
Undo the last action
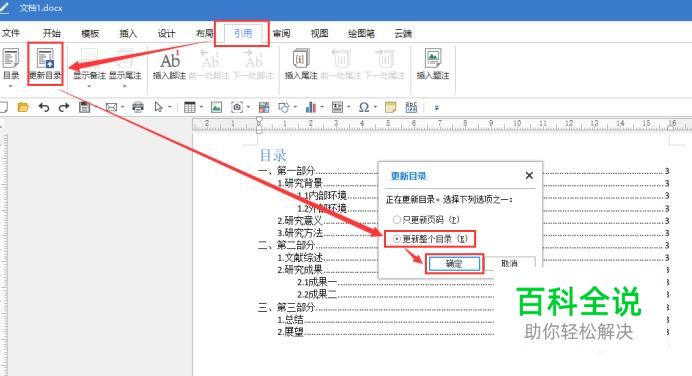coord(44,107)
